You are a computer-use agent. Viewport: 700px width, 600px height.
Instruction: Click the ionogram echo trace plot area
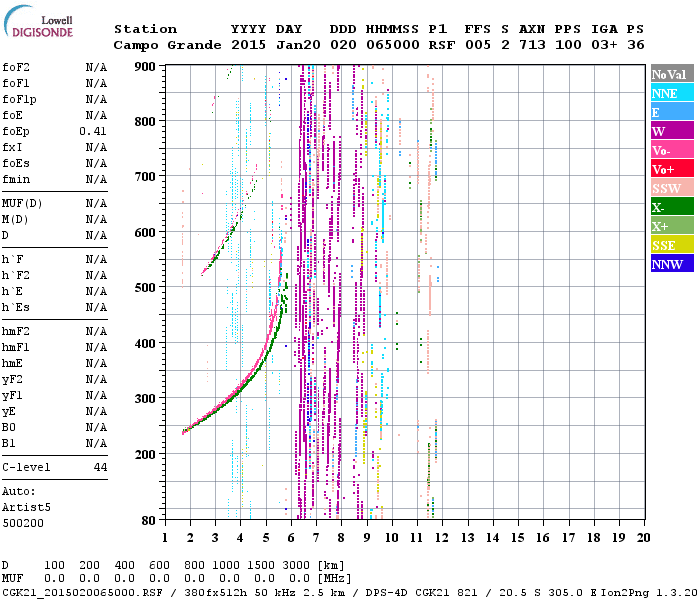(405, 292)
